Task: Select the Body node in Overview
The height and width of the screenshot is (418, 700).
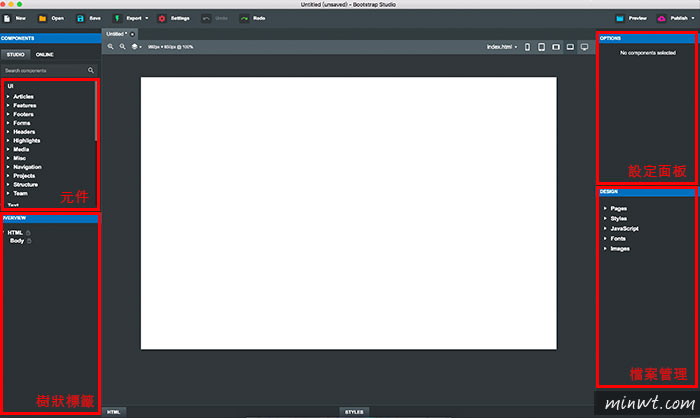Action: [x=17, y=241]
